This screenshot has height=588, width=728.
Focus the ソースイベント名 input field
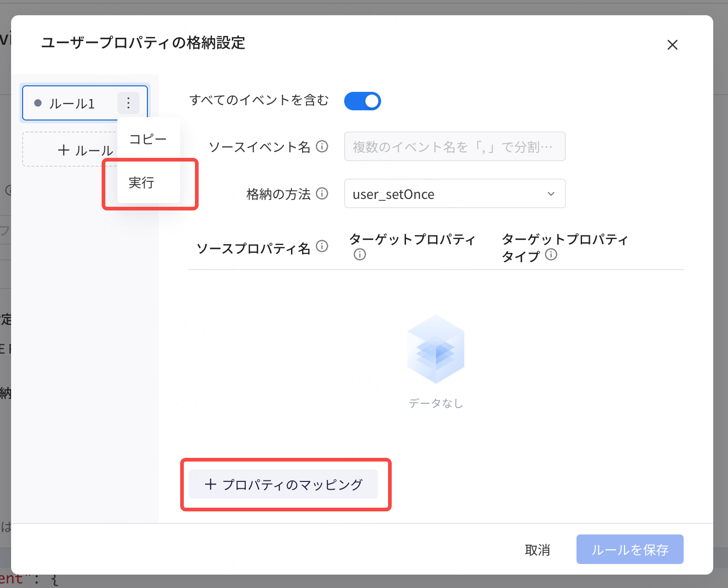(455, 146)
